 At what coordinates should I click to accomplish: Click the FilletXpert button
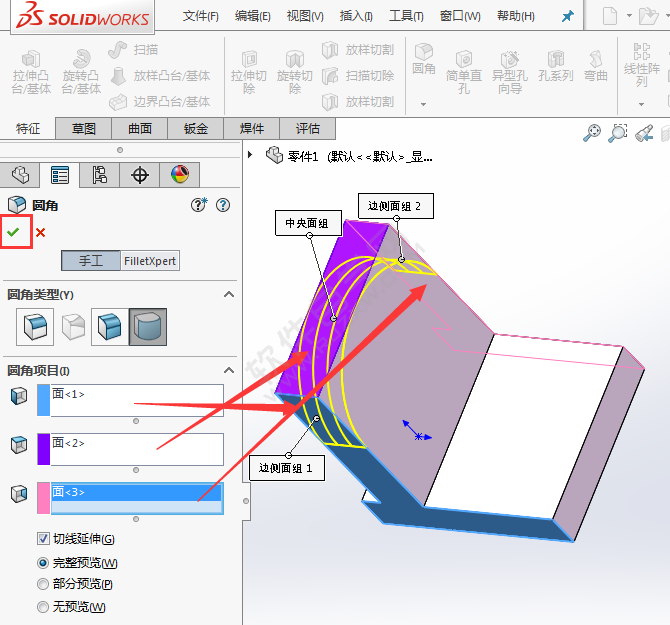click(150, 261)
